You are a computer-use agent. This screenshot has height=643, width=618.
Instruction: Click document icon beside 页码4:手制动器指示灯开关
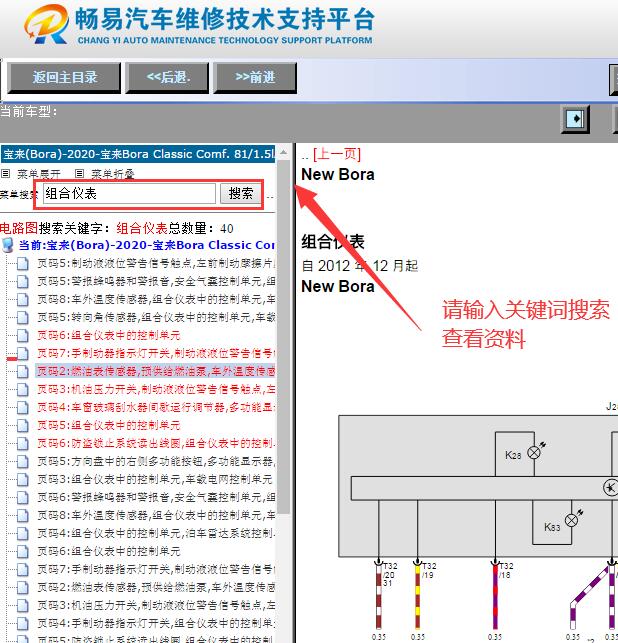click(x=23, y=623)
